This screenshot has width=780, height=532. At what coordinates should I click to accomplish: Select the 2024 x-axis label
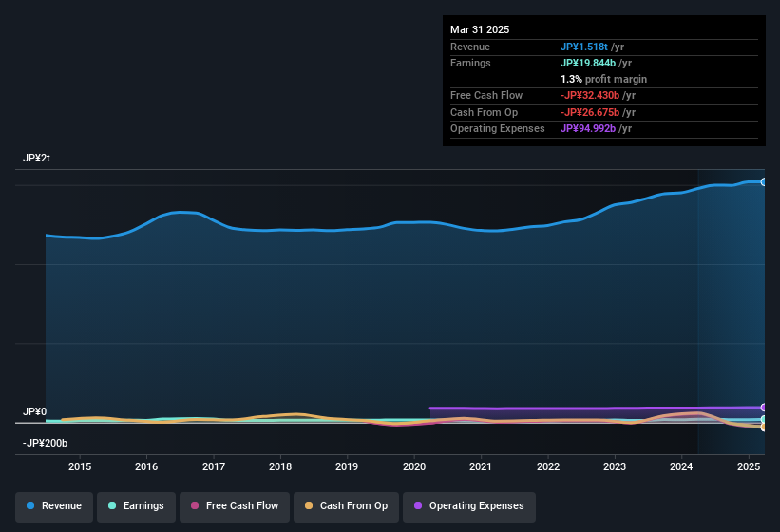click(x=681, y=466)
